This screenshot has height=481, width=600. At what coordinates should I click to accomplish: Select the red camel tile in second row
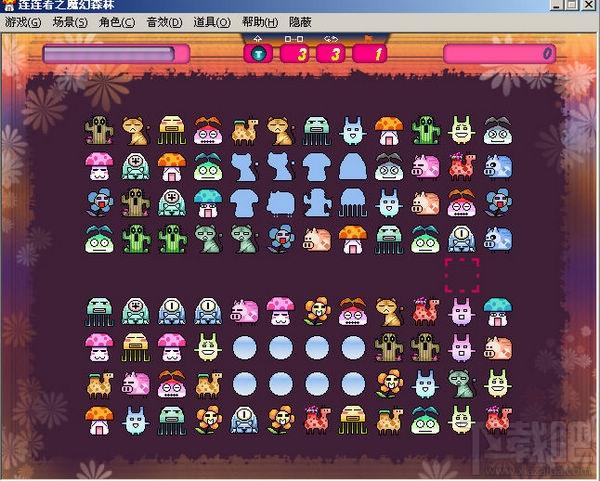(461, 167)
